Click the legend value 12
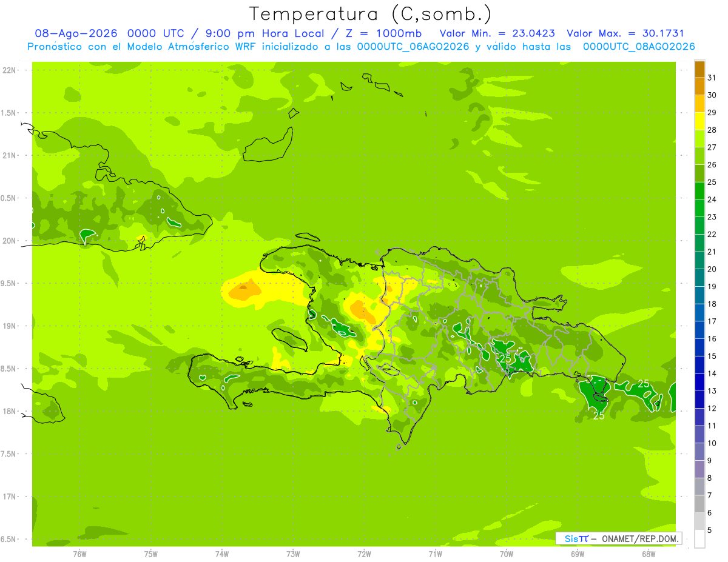The width and height of the screenshot is (728, 562). pos(712,409)
